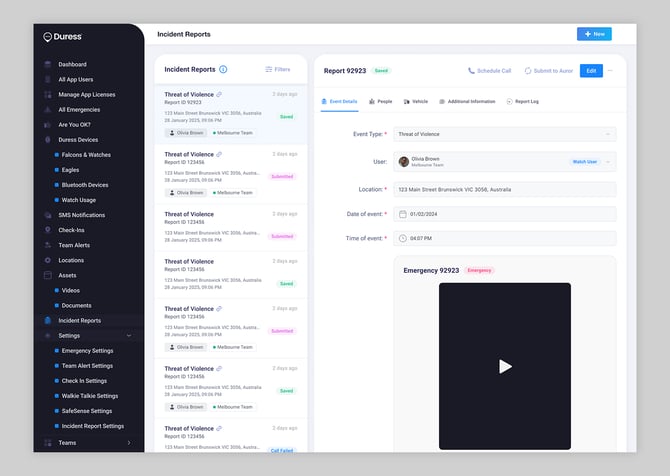
Task: Click the Assets icon in sidebar
Action: click(48, 275)
